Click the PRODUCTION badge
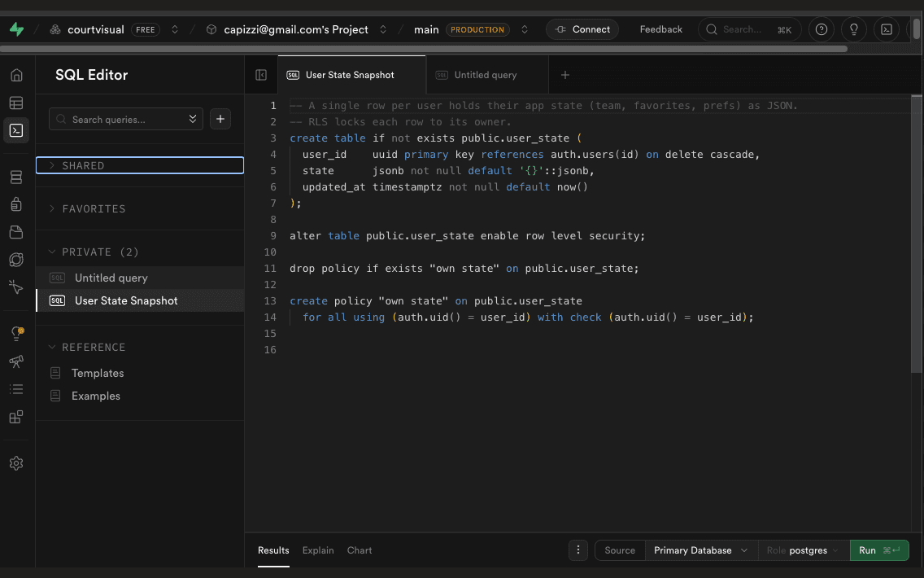Screen dimensions: 924x578 (x=477, y=29)
